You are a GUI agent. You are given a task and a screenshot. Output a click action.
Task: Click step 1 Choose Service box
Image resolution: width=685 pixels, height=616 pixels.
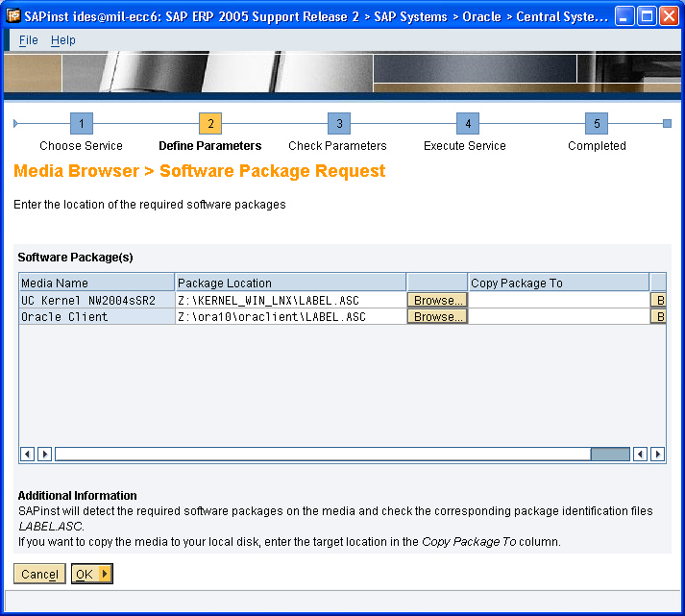coord(82,124)
